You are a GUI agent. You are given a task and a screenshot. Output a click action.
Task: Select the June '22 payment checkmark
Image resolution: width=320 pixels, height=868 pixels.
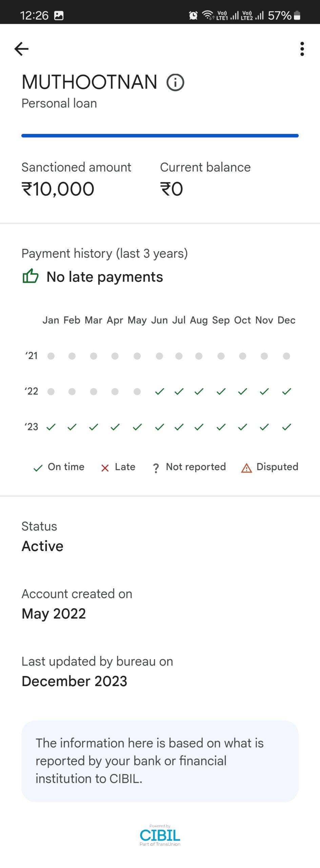pyautogui.click(x=159, y=392)
